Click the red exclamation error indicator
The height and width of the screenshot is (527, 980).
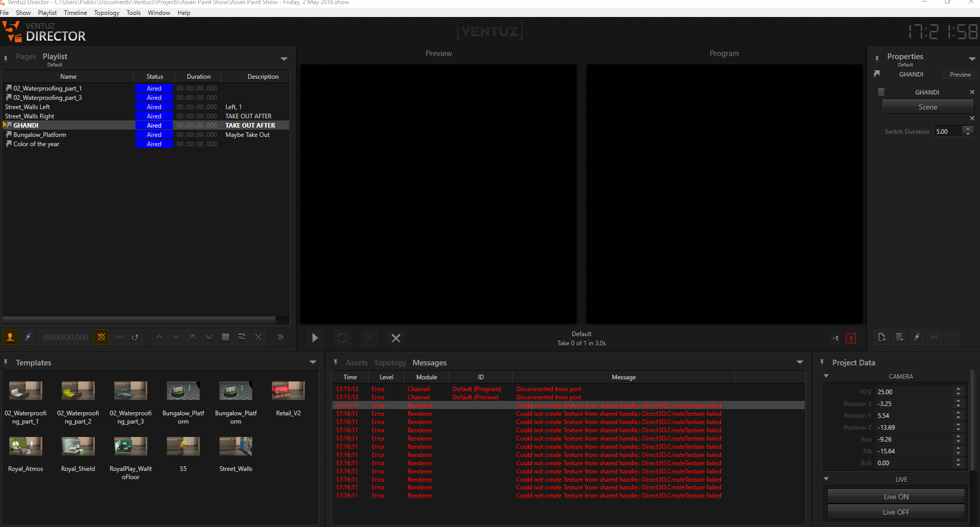click(851, 338)
